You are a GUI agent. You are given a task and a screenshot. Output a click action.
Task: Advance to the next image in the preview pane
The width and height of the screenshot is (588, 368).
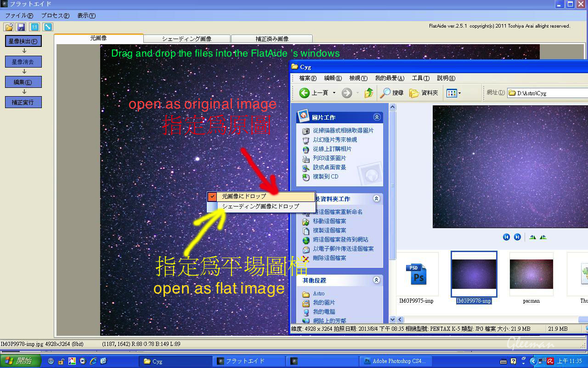517,237
